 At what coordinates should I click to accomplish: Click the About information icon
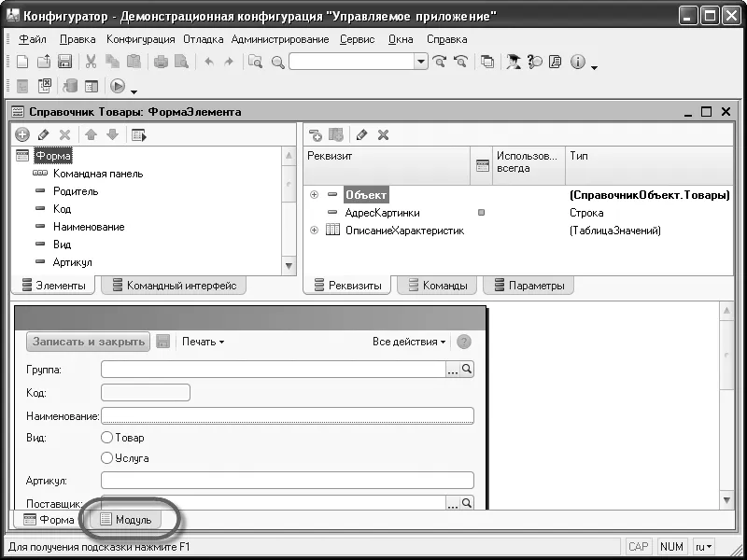coord(578,62)
